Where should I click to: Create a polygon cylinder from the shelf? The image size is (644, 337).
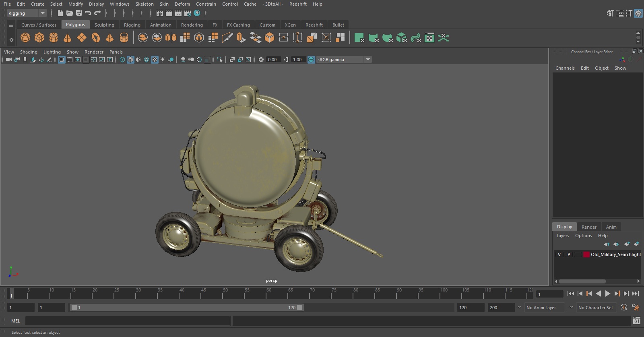click(54, 38)
